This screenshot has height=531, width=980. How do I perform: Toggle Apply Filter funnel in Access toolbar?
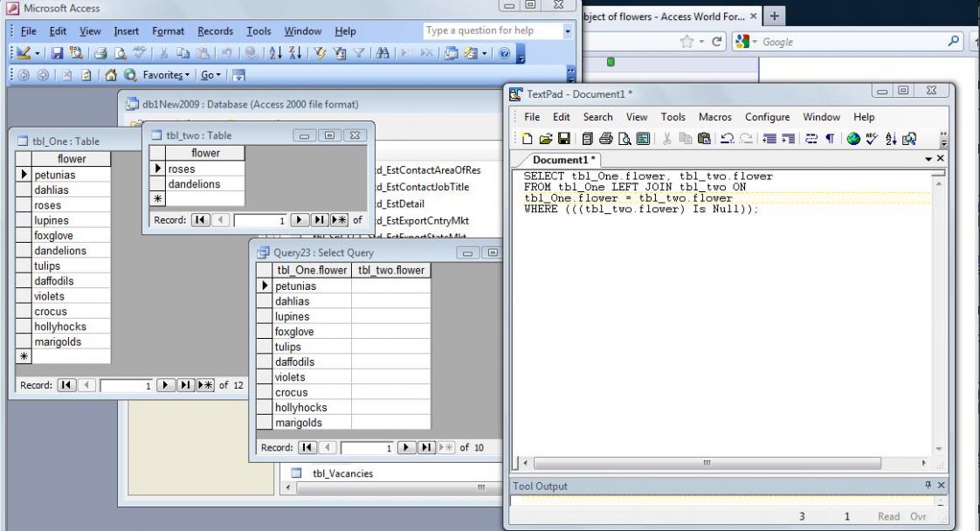click(359, 54)
